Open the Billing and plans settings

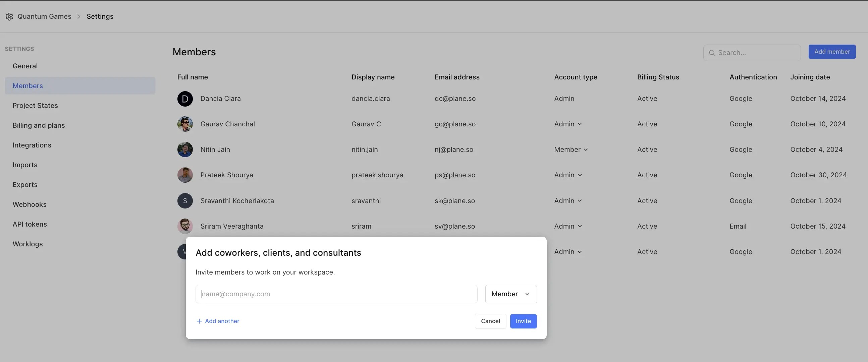(x=39, y=125)
